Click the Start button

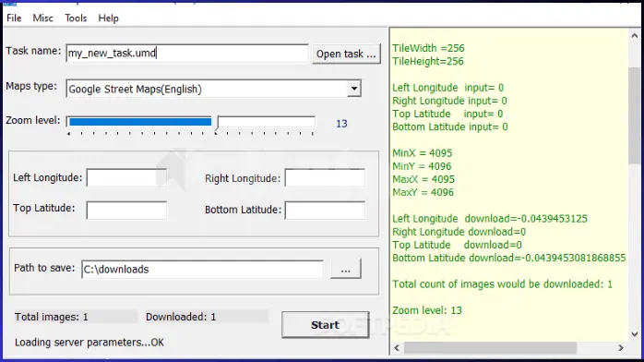click(x=326, y=325)
